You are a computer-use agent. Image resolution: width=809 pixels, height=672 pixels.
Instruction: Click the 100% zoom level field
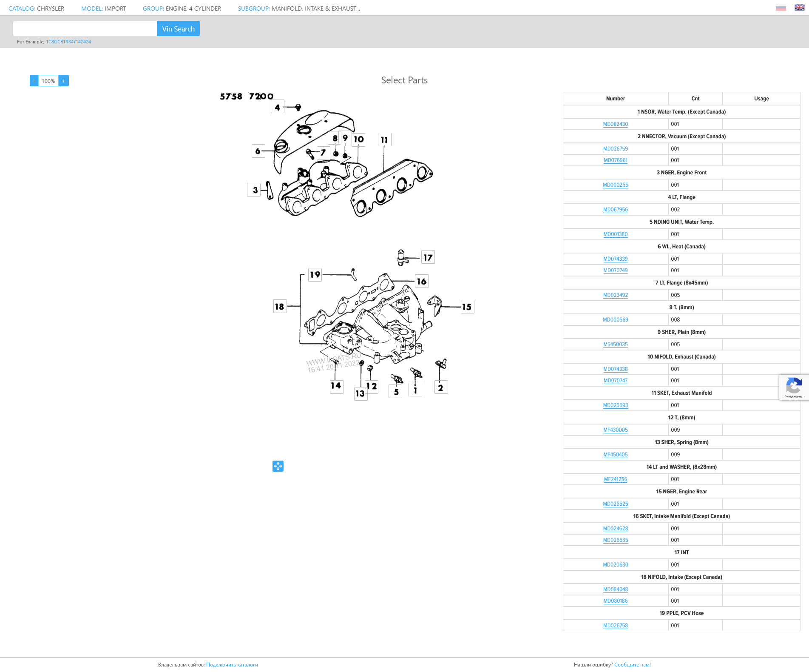pos(48,81)
